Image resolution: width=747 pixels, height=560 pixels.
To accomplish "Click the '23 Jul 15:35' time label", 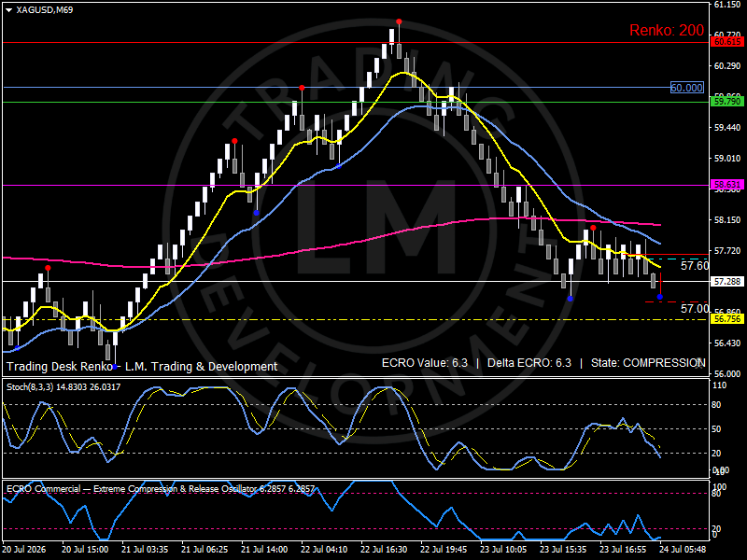I will [563, 549].
